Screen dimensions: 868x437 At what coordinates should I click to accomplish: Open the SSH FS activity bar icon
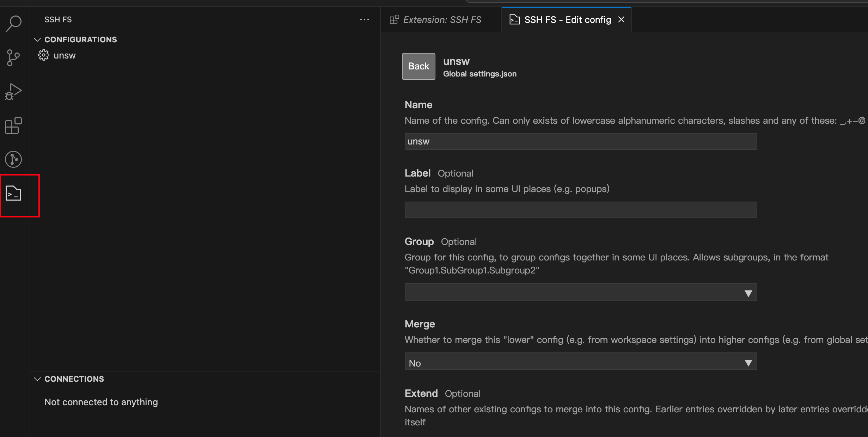[14, 193]
